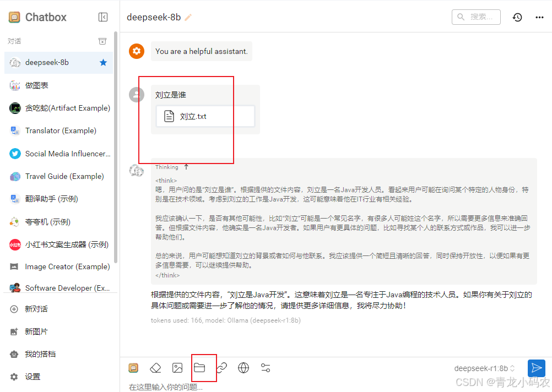Attach an image with picture icon
The height and width of the screenshot is (392, 552).
click(x=177, y=368)
